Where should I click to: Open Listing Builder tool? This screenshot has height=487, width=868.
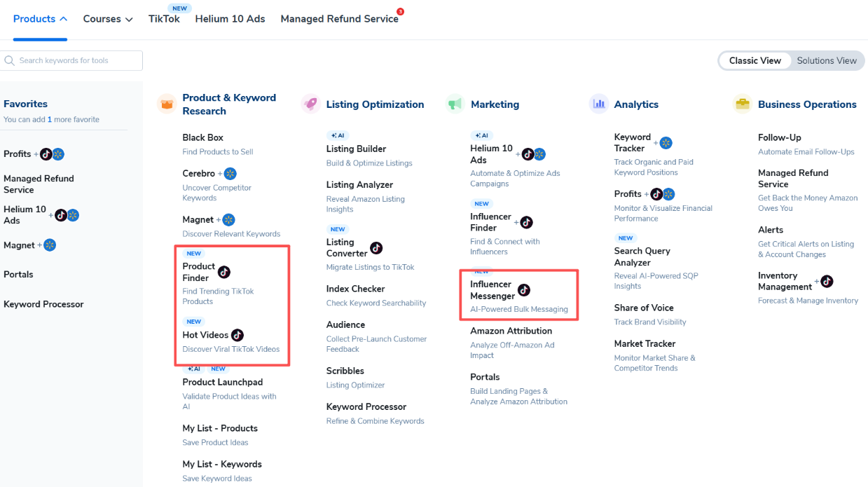click(x=356, y=149)
